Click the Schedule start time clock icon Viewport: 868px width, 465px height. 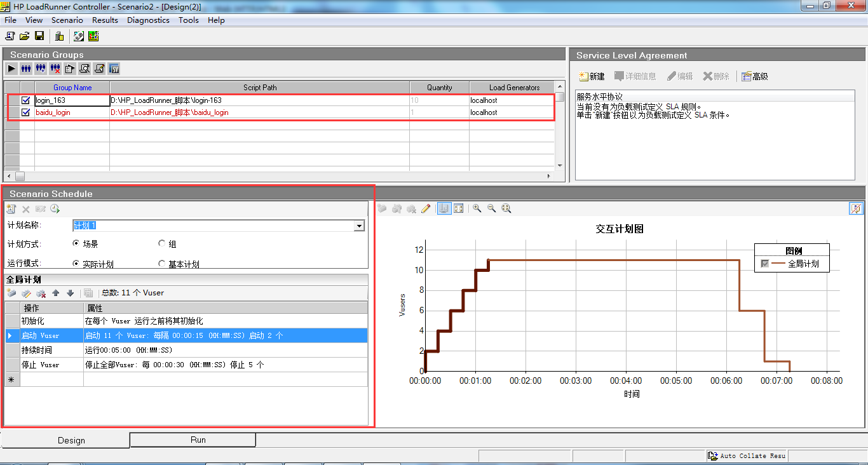(x=55, y=209)
